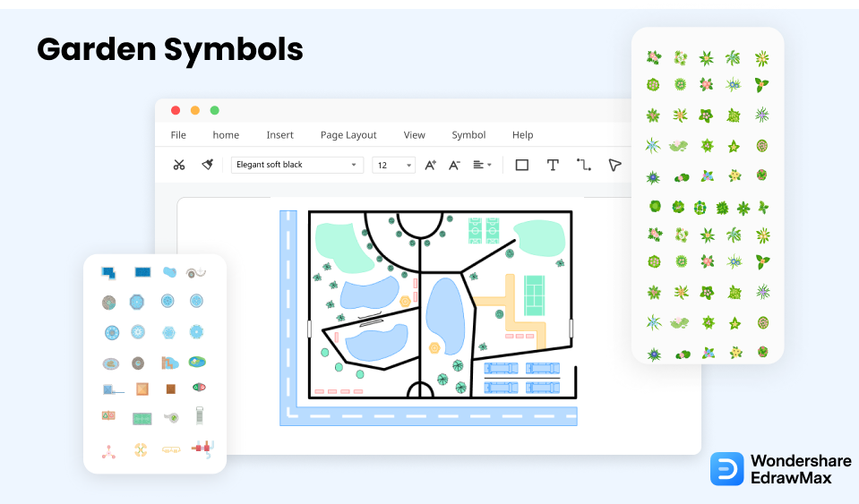Select the Pointer selection tool

coord(614,165)
